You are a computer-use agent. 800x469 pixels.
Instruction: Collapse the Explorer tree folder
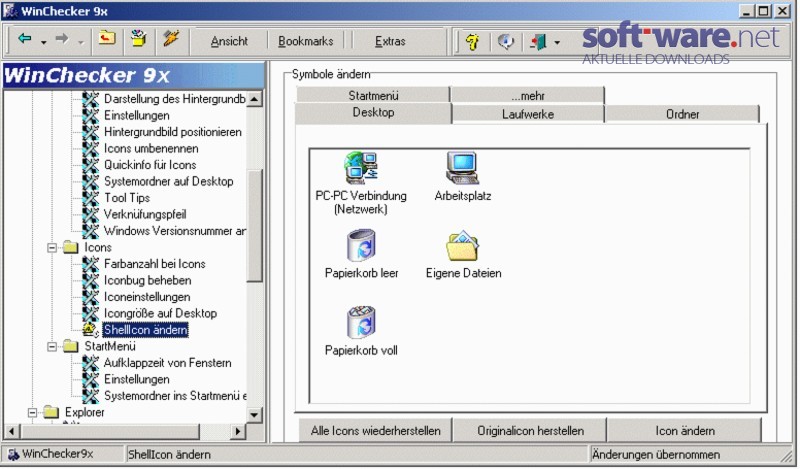(32, 412)
